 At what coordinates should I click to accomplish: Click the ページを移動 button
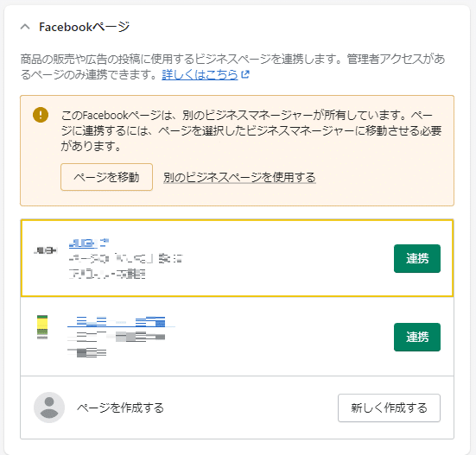(106, 177)
